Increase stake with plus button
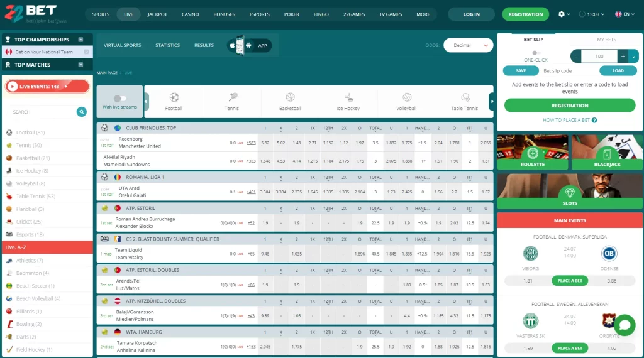 point(623,56)
